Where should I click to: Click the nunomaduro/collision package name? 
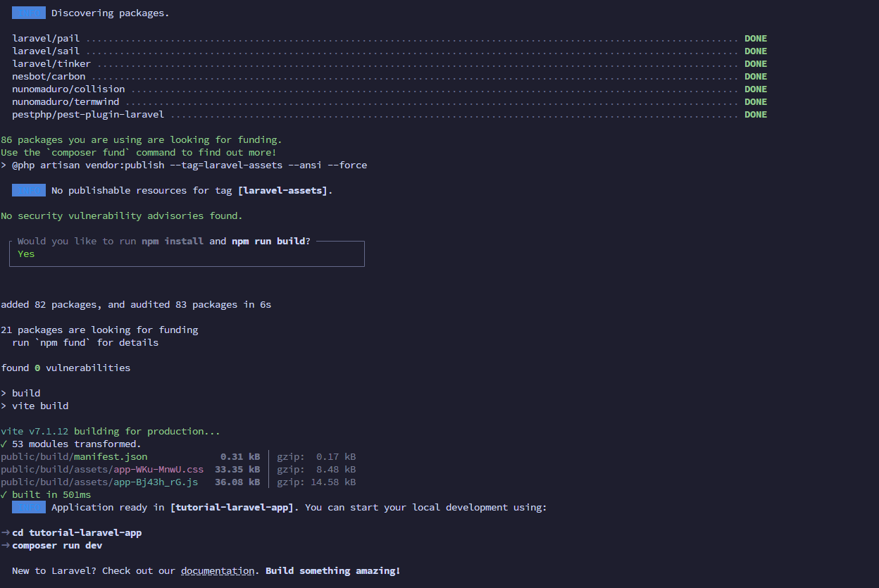68,89
